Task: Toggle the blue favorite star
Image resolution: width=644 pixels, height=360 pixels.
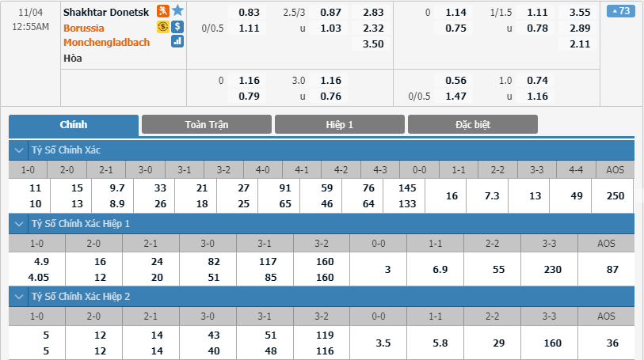Action: (x=177, y=10)
